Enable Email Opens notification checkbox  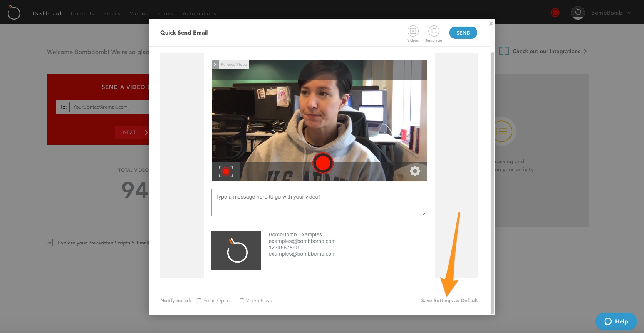(x=199, y=301)
